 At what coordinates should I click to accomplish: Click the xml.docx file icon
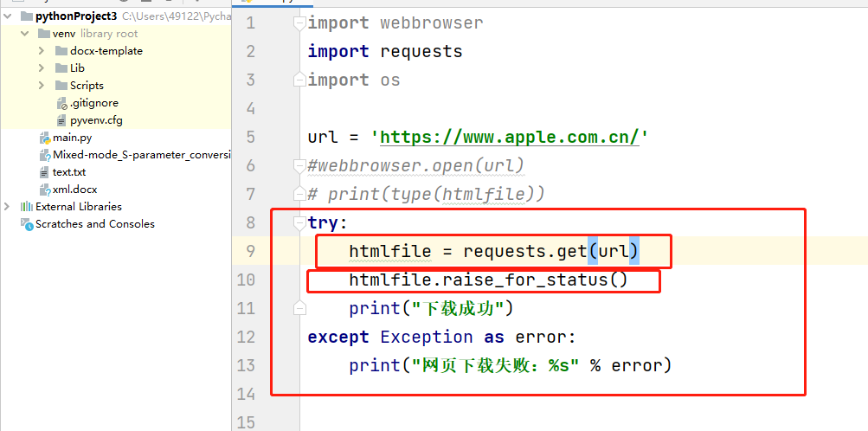[x=45, y=190]
